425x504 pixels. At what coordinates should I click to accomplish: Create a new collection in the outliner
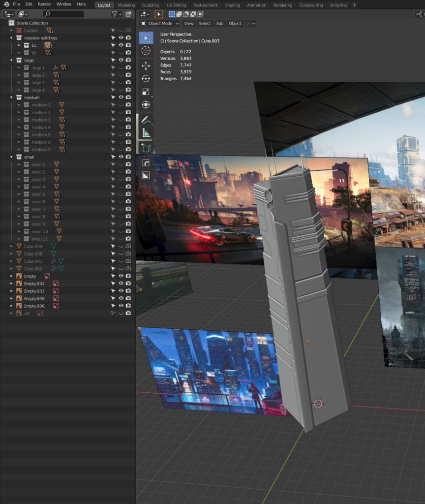pyautogui.click(x=128, y=14)
